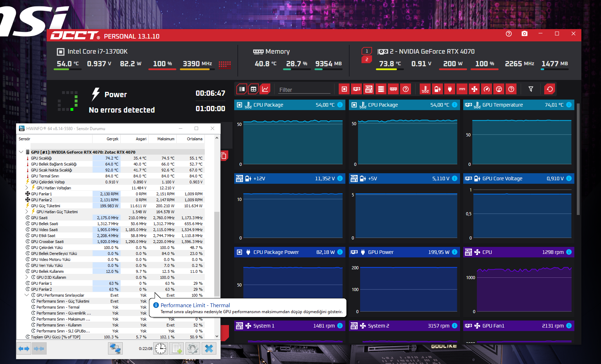The image size is (601, 364).
Task: Click into the Filter text field
Action: pyautogui.click(x=304, y=90)
